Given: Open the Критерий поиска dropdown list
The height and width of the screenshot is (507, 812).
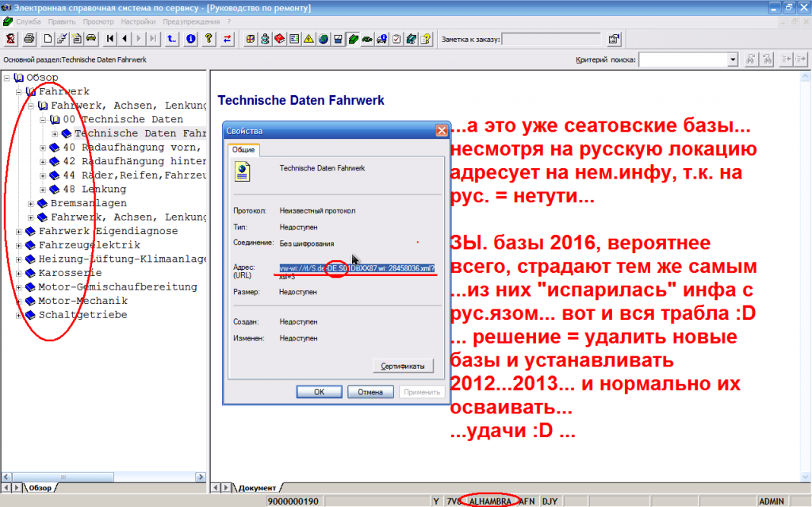Looking at the screenshot, I should [733, 60].
